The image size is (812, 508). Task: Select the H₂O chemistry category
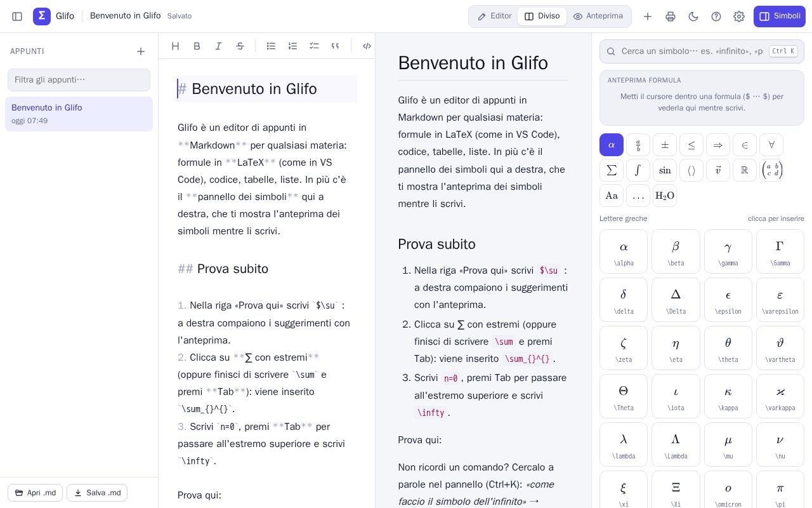point(665,196)
